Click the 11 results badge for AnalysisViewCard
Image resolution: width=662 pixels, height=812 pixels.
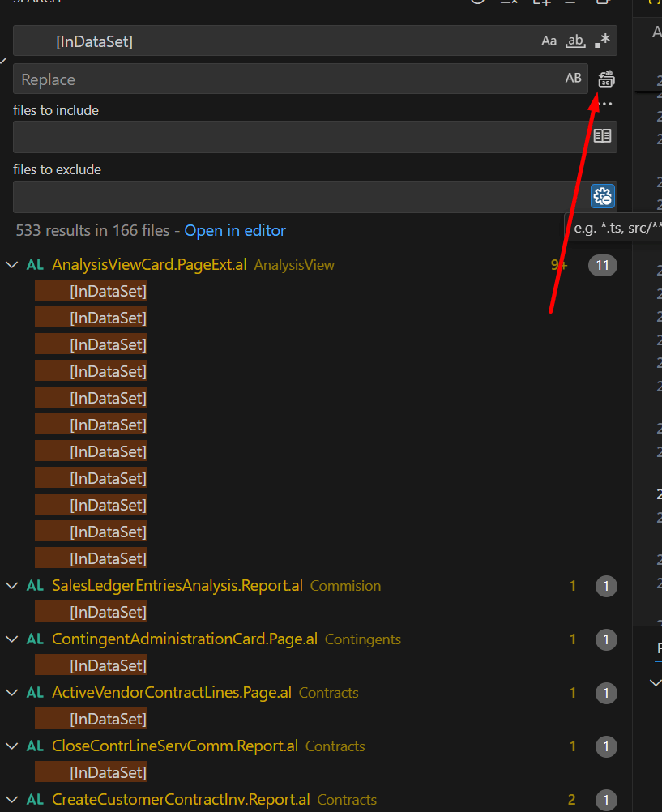(x=602, y=265)
